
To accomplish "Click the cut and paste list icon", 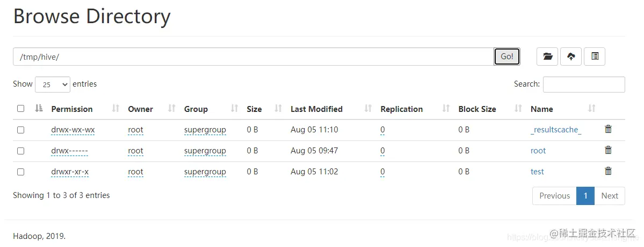I will point(595,57).
